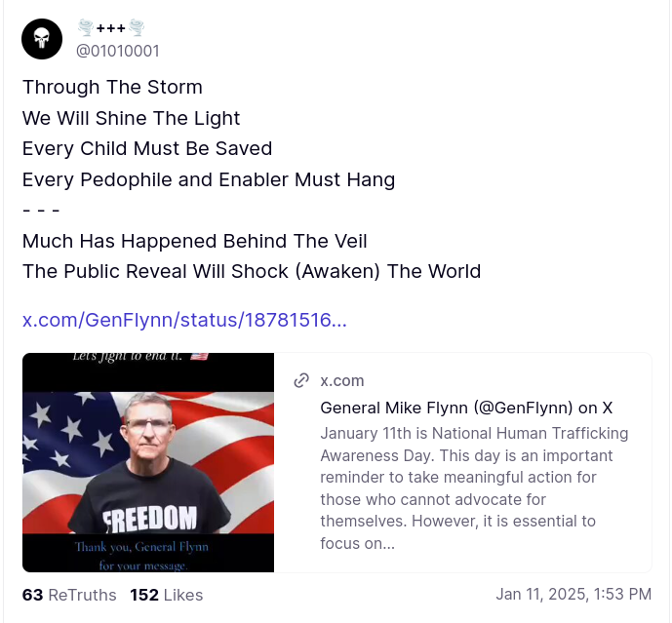This screenshot has height=623, width=672.
Task: Click the "Much Has Happened Behind The Veil" line
Action: (x=194, y=241)
